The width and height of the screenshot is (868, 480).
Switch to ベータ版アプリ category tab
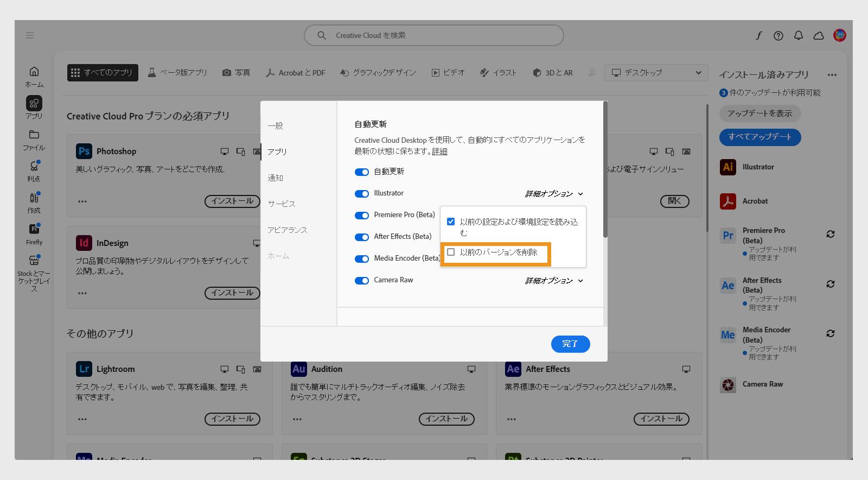tap(177, 73)
